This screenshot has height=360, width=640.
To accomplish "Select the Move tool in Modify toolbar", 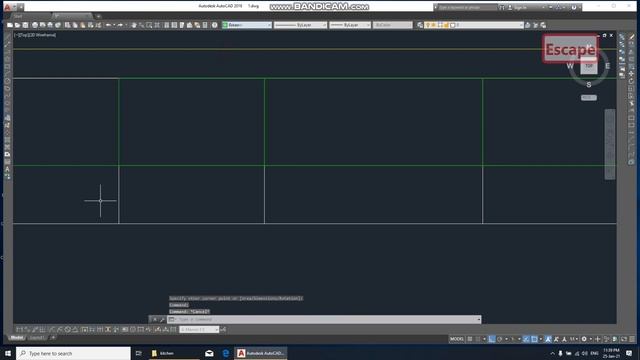I will 631,74.
